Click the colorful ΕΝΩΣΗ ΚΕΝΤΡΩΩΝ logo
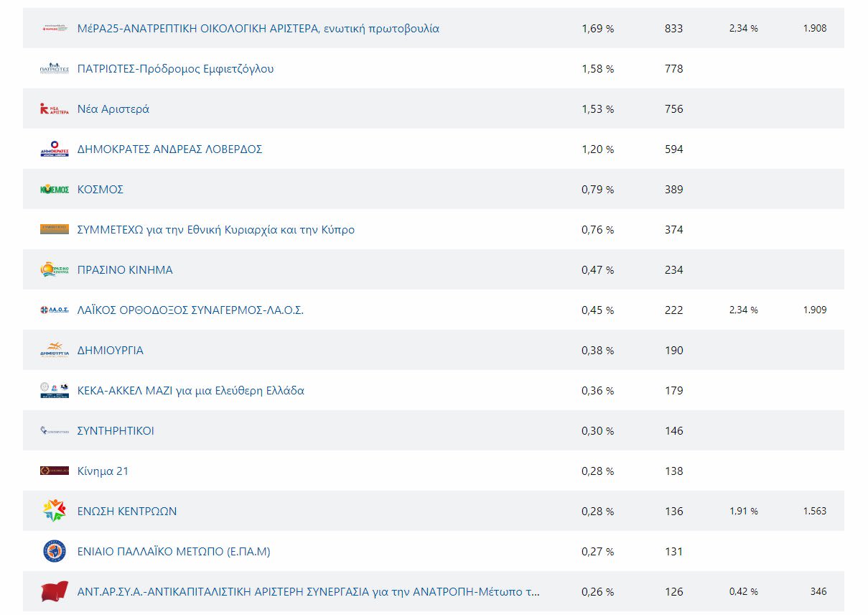The height and width of the screenshot is (615, 868). (x=55, y=511)
